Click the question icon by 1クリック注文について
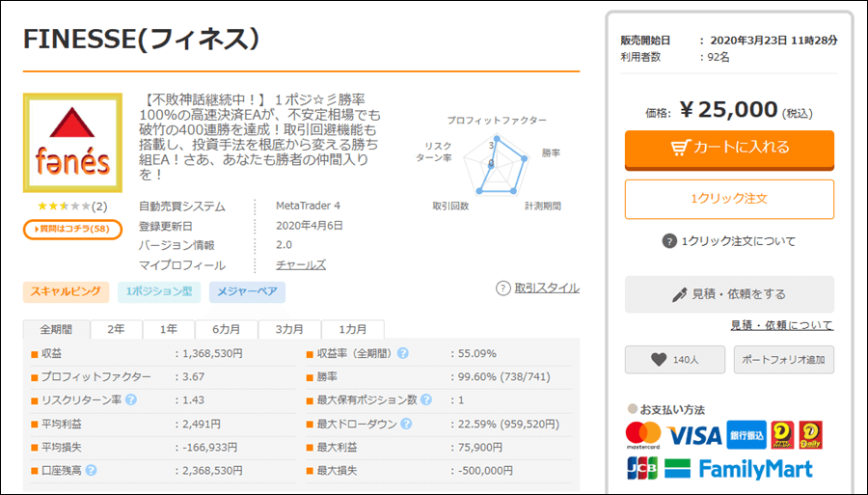 pyautogui.click(x=669, y=241)
